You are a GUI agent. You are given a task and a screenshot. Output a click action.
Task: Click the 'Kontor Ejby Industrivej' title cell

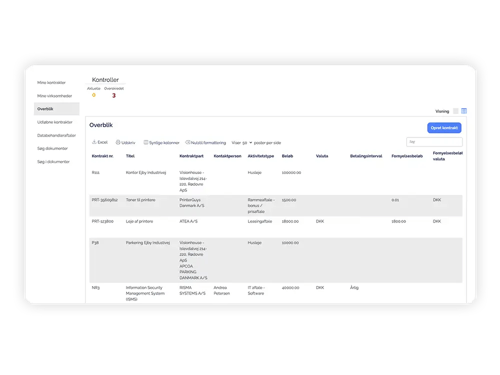(x=146, y=173)
